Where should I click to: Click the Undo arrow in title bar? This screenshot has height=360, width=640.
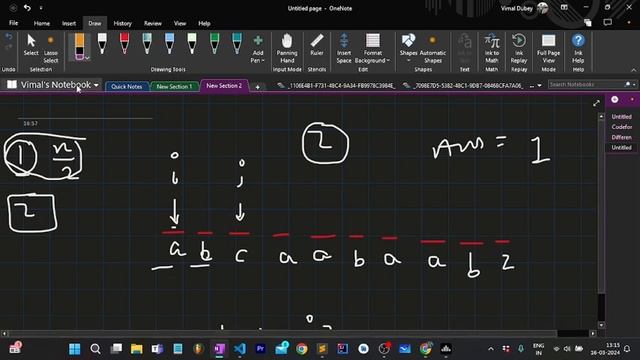27,8
